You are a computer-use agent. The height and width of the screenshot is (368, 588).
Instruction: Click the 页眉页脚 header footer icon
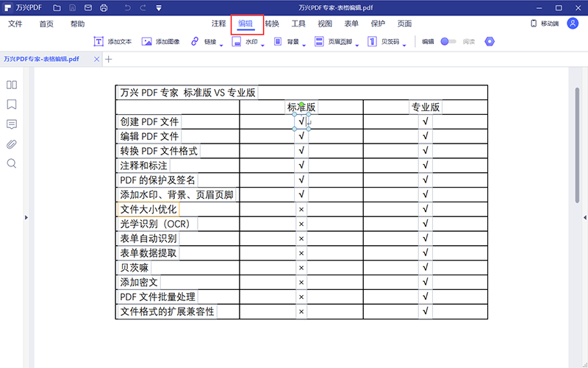pos(319,41)
